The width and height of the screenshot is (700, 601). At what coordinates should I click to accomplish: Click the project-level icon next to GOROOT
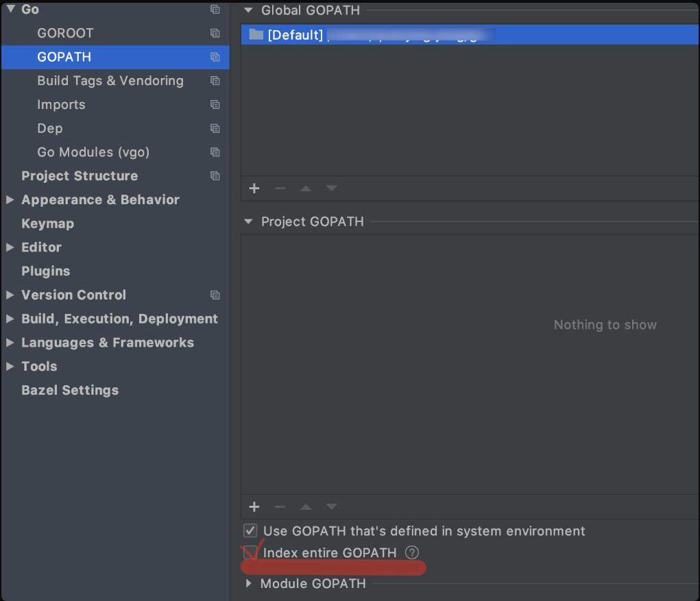[x=215, y=33]
